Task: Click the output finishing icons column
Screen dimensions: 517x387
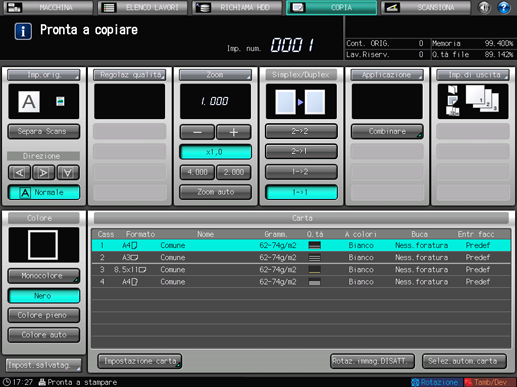Action: [452, 101]
